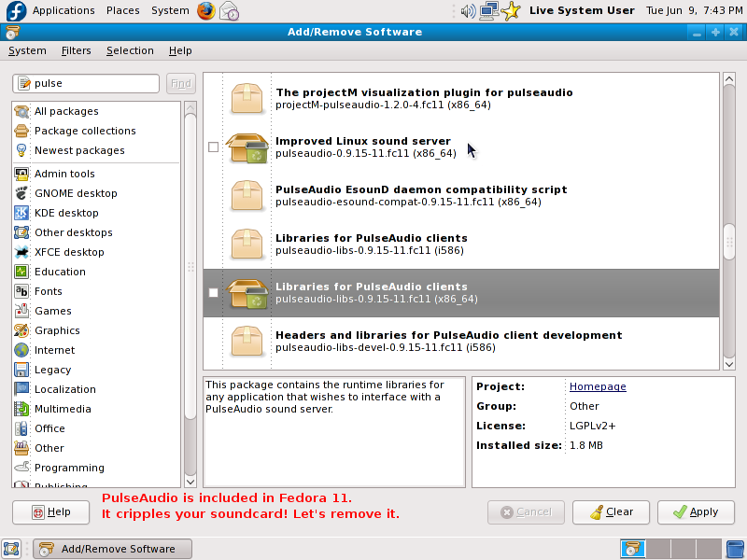The height and width of the screenshot is (560, 747).
Task: Click the trash icon in bottom panel
Action: (x=735, y=549)
